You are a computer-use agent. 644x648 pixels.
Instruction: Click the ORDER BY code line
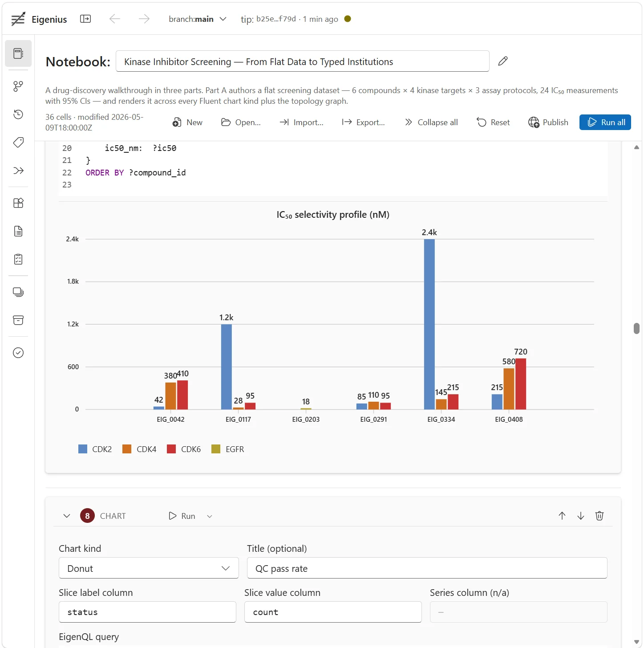click(136, 173)
